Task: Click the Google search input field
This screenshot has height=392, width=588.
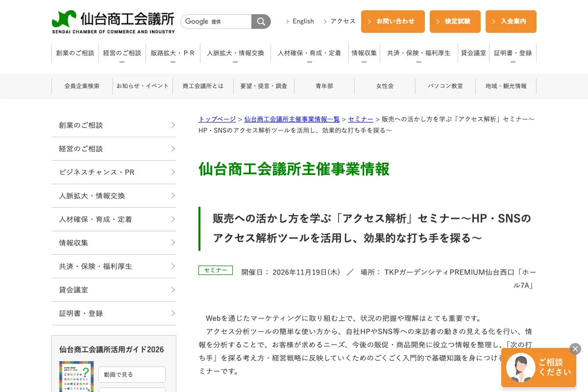Action: pos(216,22)
